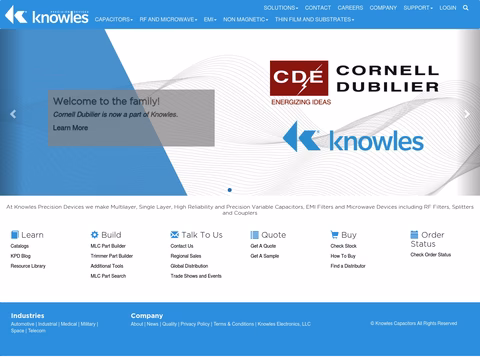Screen dimensions: 480x360
Task: Click Medical in footer Industries
Action: pyautogui.click(x=69, y=324)
